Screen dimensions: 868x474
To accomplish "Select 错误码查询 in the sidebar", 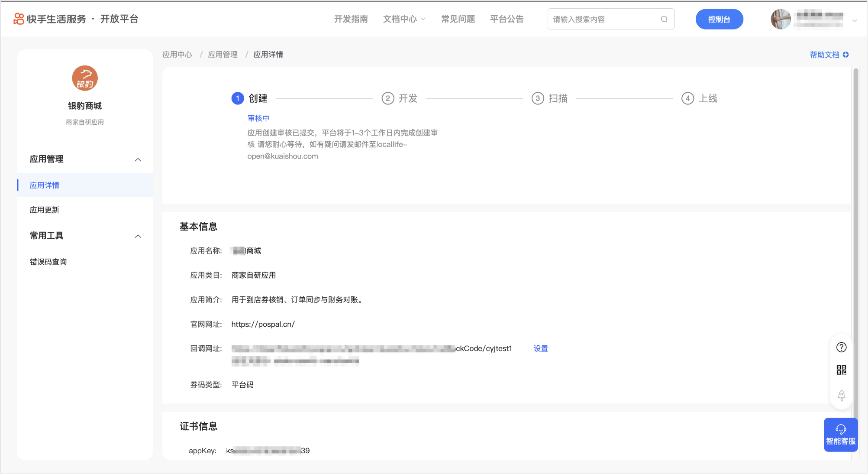I will coord(48,262).
